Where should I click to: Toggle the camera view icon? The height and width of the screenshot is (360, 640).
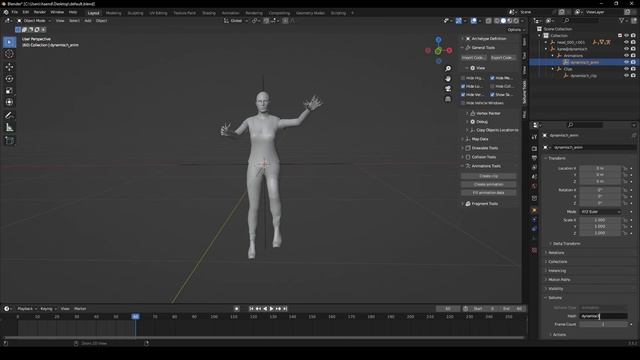[x=448, y=89]
